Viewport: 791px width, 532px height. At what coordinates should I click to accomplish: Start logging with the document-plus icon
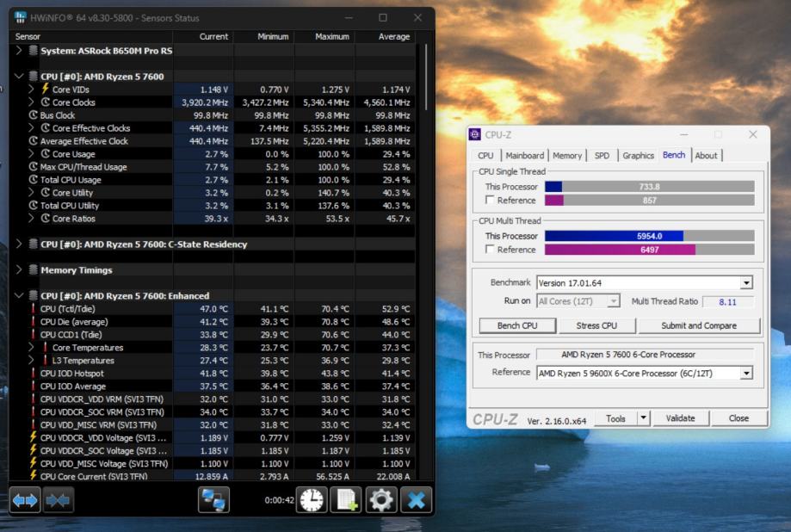point(345,499)
